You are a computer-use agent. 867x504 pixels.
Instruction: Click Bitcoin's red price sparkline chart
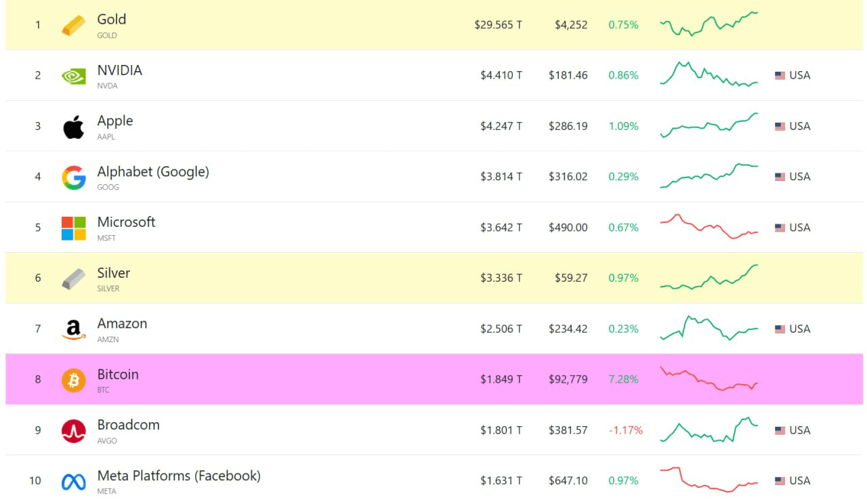(x=709, y=379)
